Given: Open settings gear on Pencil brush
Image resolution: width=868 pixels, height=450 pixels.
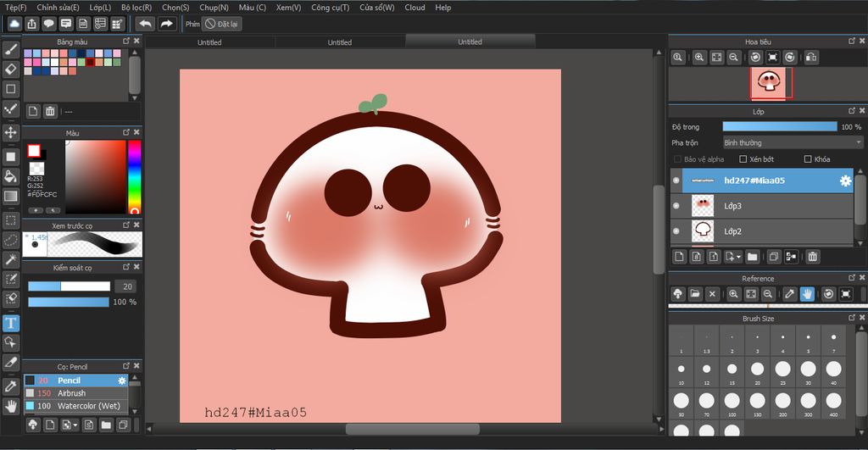Looking at the screenshot, I should (x=122, y=381).
